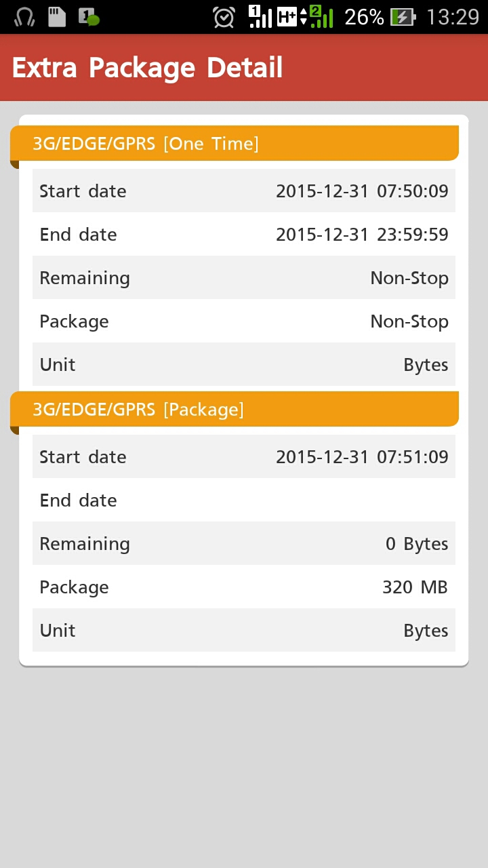The image size is (488, 868).
Task: Tap the H+ mobile data indicator
Action: (289, 17)
